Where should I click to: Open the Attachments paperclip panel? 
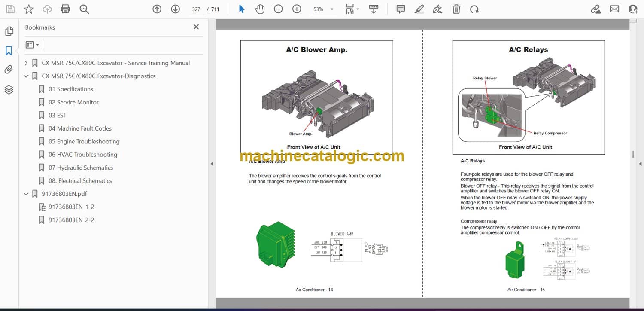9,70
